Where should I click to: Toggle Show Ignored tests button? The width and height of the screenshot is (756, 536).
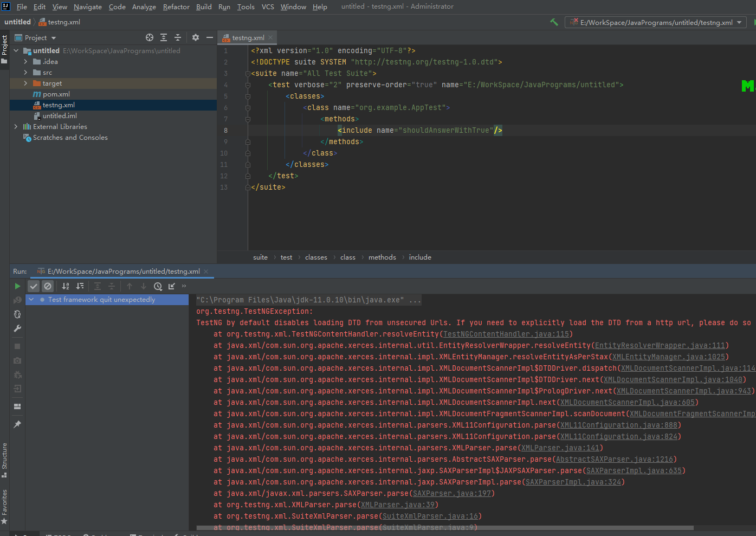(48, 286)
